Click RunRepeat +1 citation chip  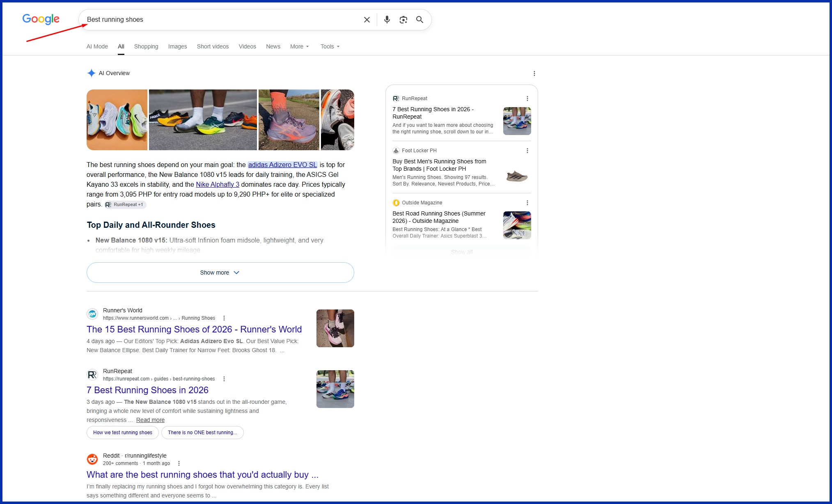point(125,204)
